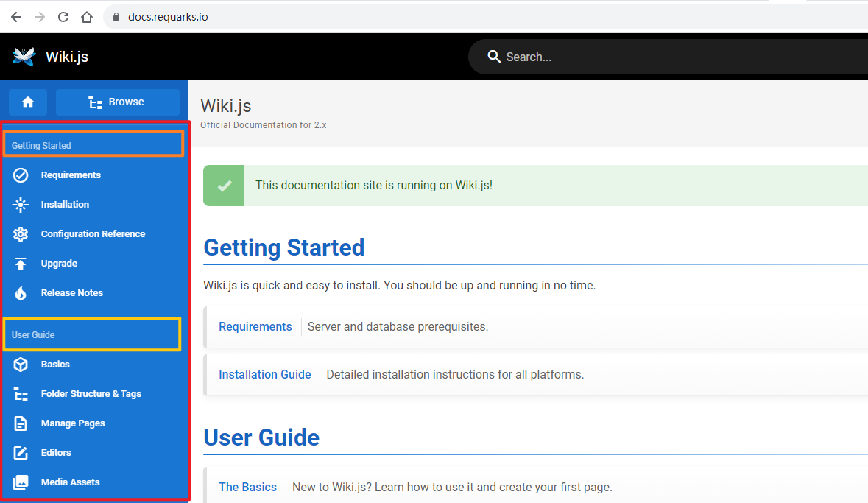This screenshot has height=503, width=868.
Task: Open Configuration Reference in the sidebar
Action: tap(93, 233)
